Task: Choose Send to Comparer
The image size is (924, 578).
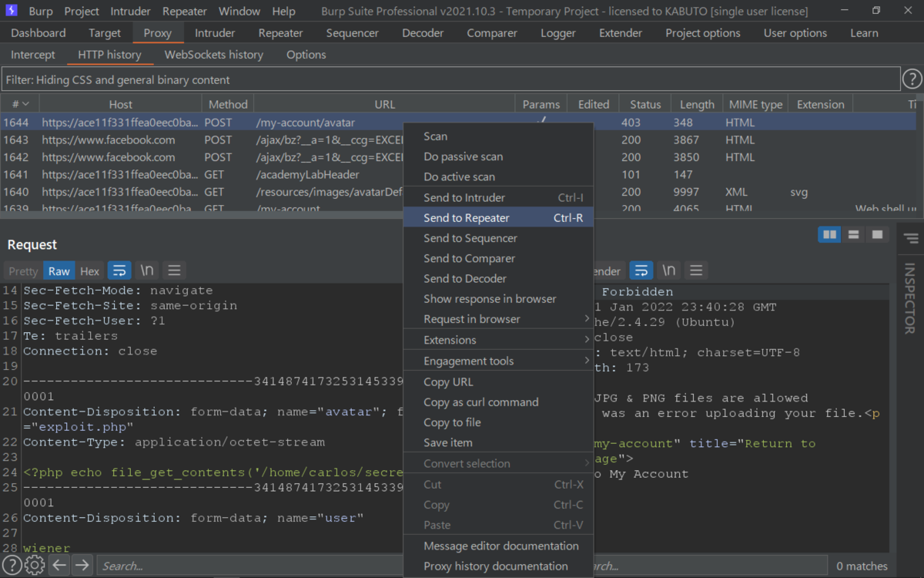Action: pyautogui.click(x=498, y=258)
